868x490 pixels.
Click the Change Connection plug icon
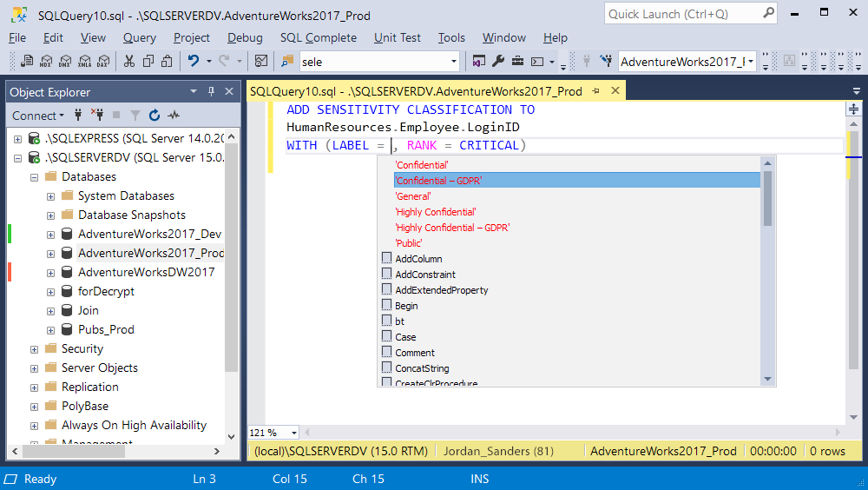tap(606, 61)
